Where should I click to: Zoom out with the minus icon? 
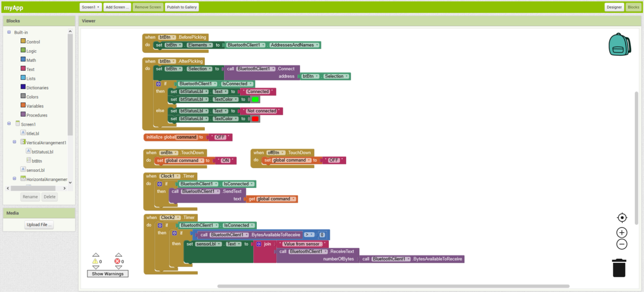622,244
